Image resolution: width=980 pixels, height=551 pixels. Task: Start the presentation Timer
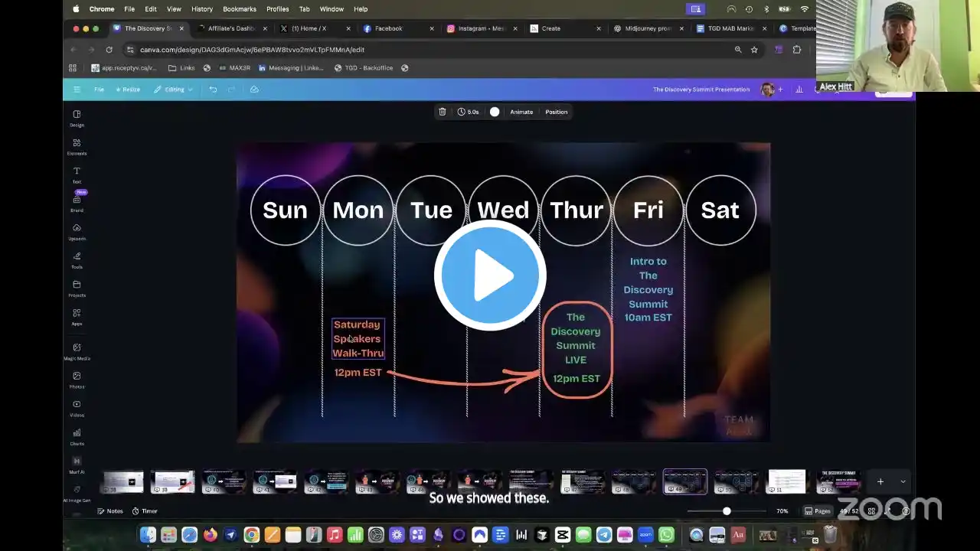click(x=145, y=511)
